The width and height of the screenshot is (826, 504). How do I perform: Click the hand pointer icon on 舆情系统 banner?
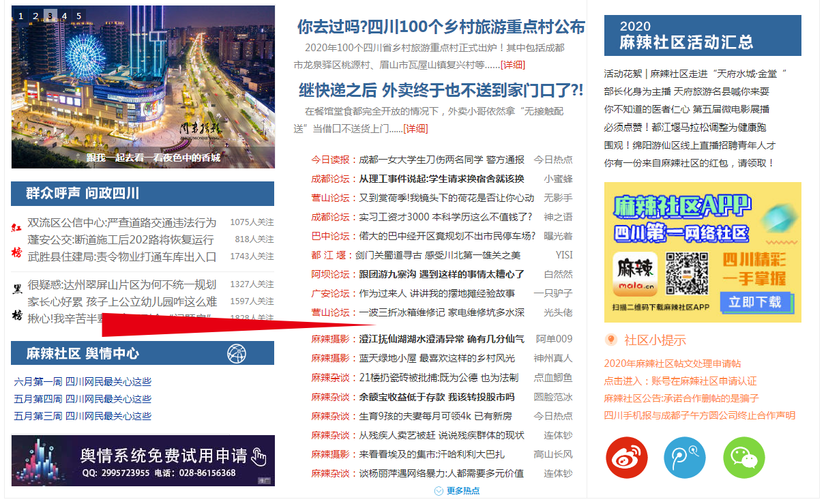pos(258,456)
